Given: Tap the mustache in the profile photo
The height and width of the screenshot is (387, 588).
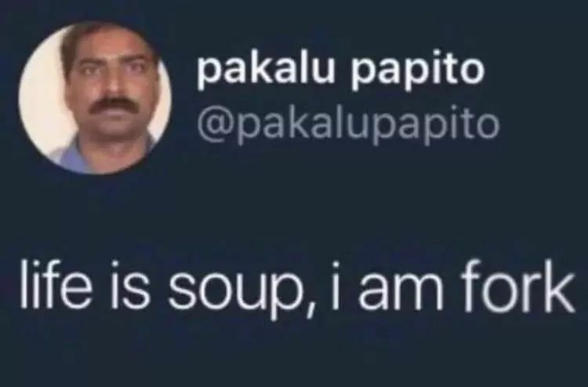Looking at the screenshot, I should coord(112,105).
